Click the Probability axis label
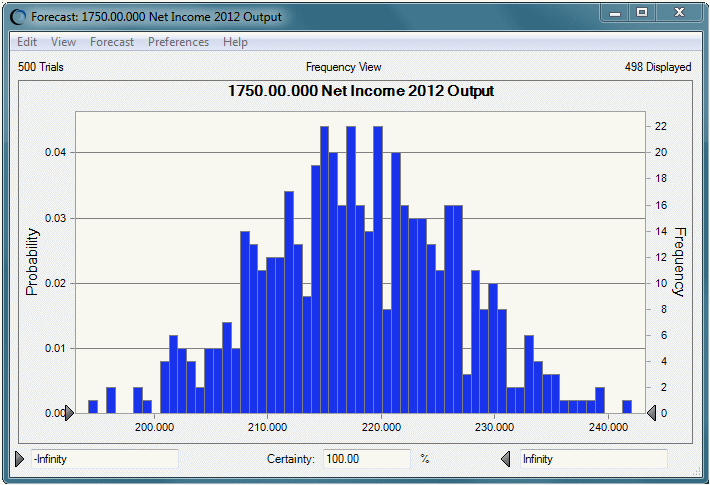The image size is (710, 485). coord(32,262)
